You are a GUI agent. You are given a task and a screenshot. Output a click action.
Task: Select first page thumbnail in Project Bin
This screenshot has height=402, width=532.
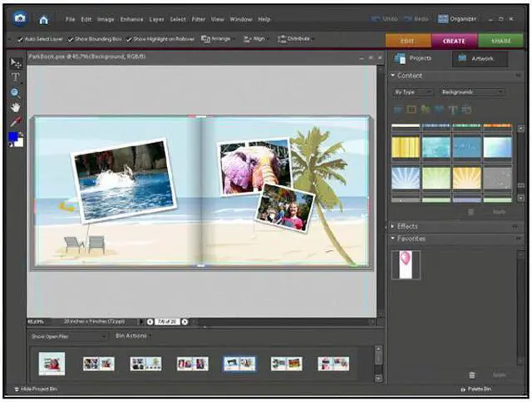(x=52, y=364)
